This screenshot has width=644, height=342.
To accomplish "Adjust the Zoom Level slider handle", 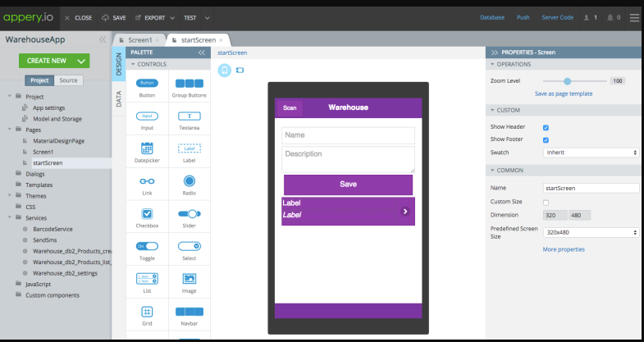I will 567,81.
